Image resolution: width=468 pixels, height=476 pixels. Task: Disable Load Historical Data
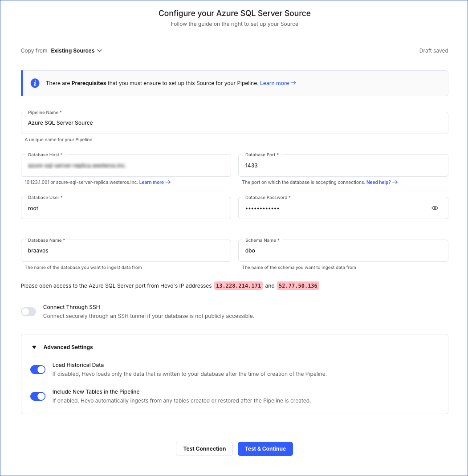(38, 369)
